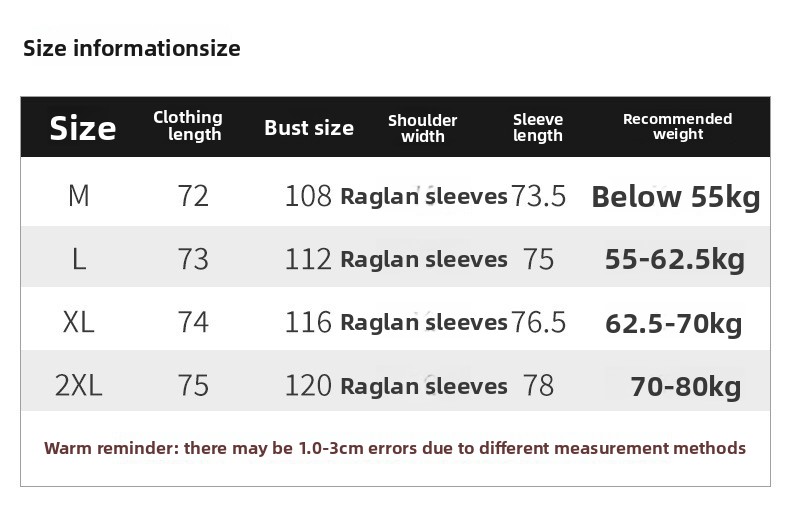Screen dimensions: 790x517
Task: Click the '55-62.5kg' weight cell
Action: click(675, 260)
